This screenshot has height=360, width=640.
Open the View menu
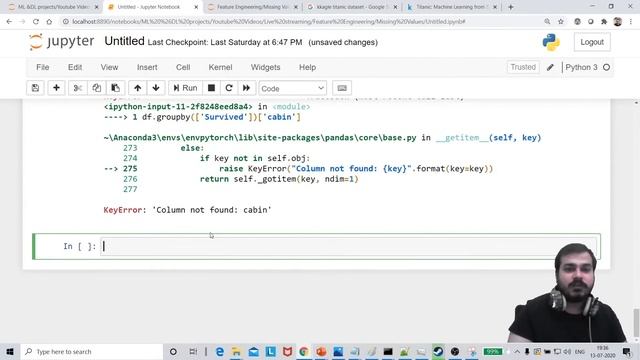[x=109, y=67]
